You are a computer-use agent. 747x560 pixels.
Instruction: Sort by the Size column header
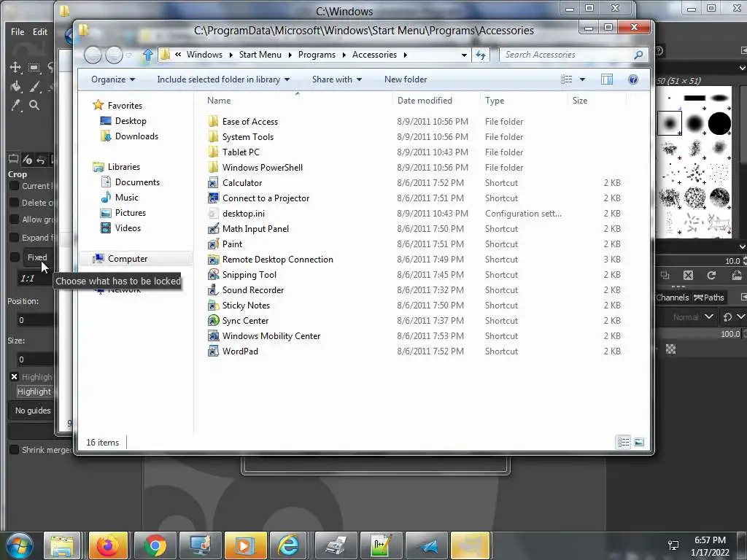580,101
